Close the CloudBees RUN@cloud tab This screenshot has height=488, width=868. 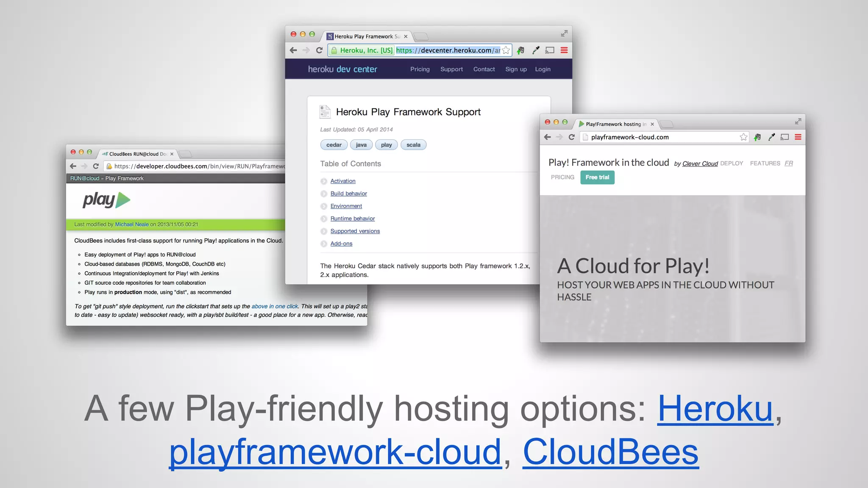point(172,154)
